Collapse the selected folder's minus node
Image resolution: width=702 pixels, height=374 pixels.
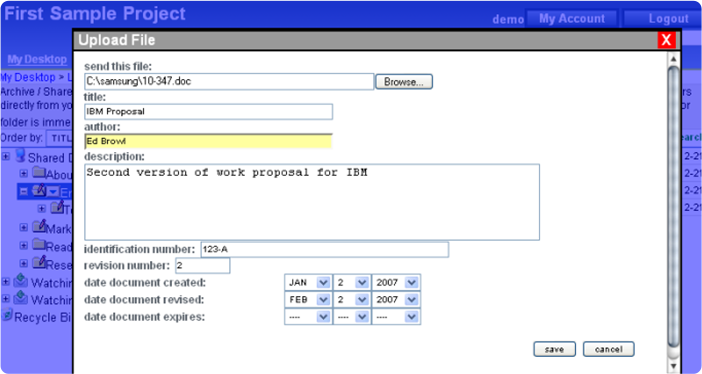[x=24, y=191]
